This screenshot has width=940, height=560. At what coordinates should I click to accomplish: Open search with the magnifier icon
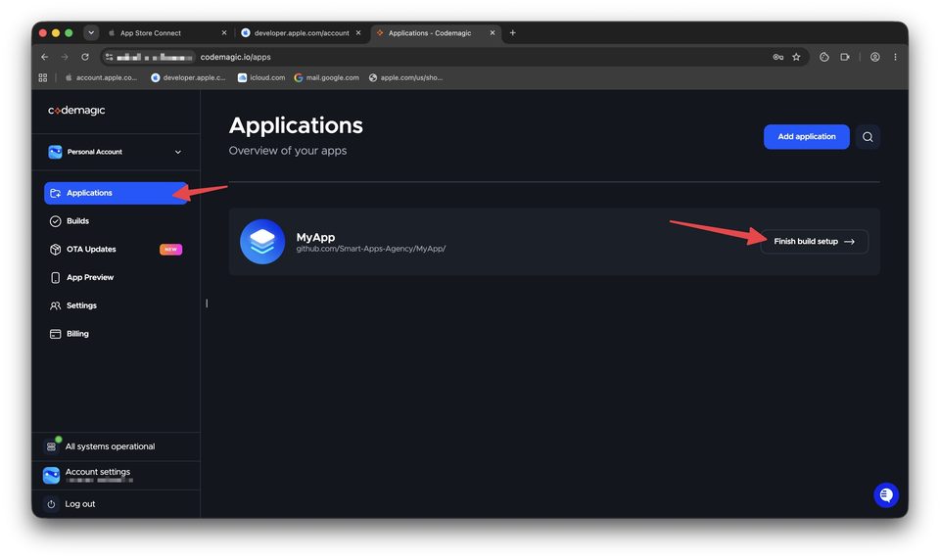(x=868, y=137)
